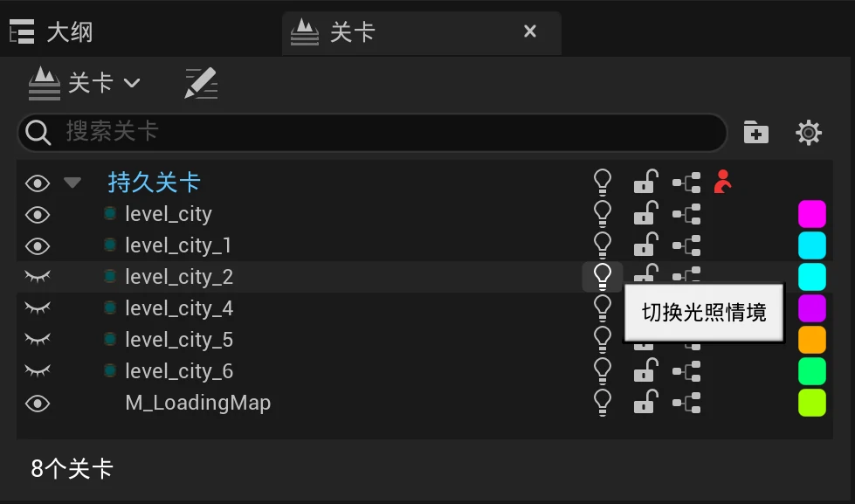Click the red person icon on 持久关卡

pyautogui.click(x=722, y=182)
